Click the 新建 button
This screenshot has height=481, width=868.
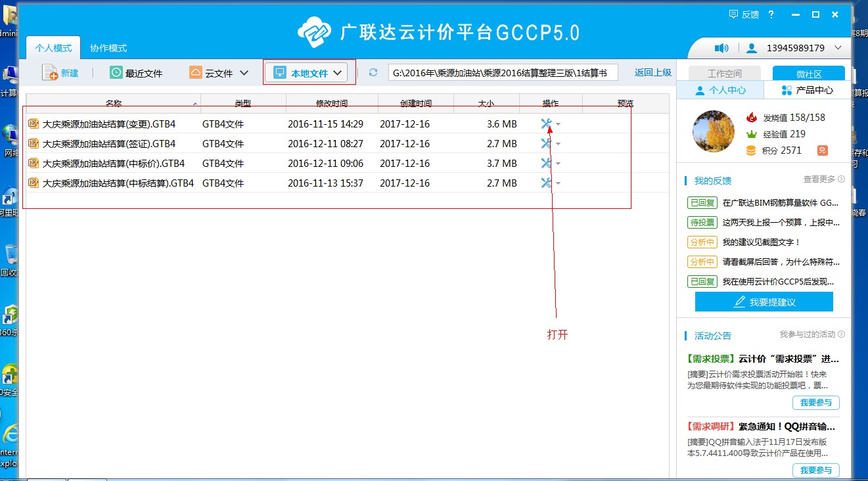click(x=60, y=73)
